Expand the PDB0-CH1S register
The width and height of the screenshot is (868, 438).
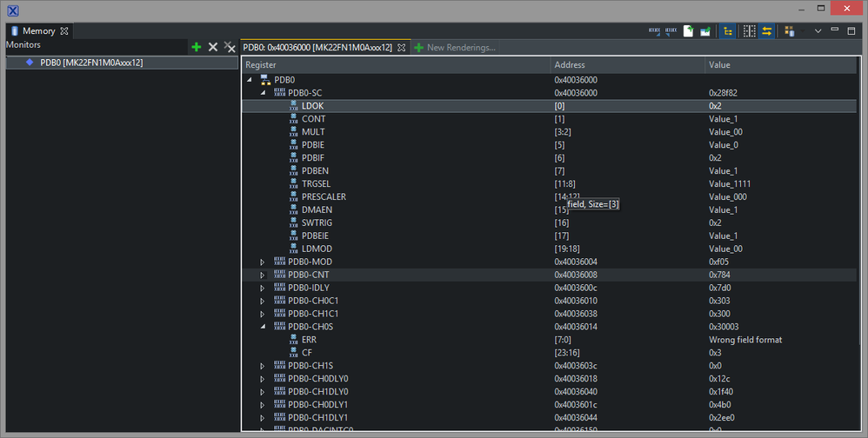263,366
